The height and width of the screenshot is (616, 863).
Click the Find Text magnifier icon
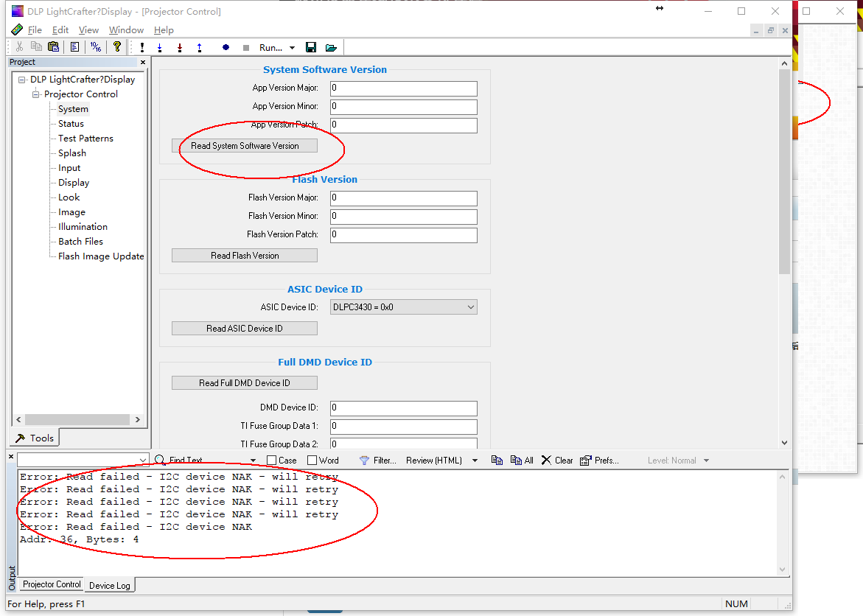[160, 461]
